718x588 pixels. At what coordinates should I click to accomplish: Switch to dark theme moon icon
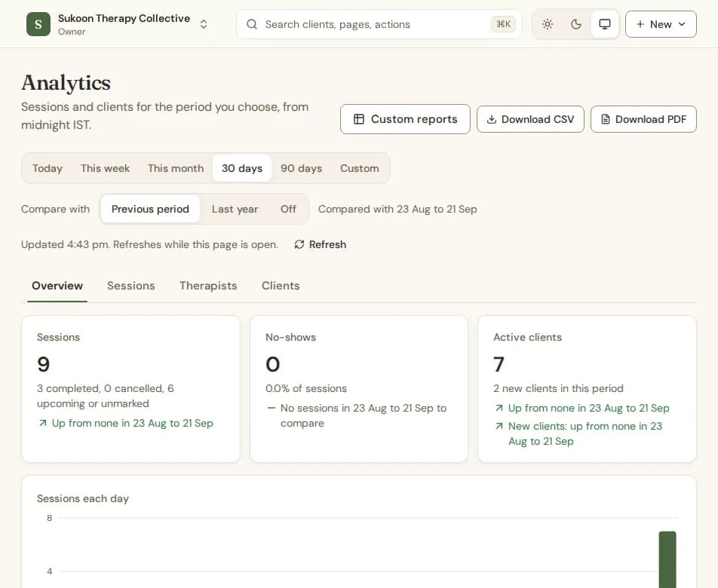click(576, 24)
